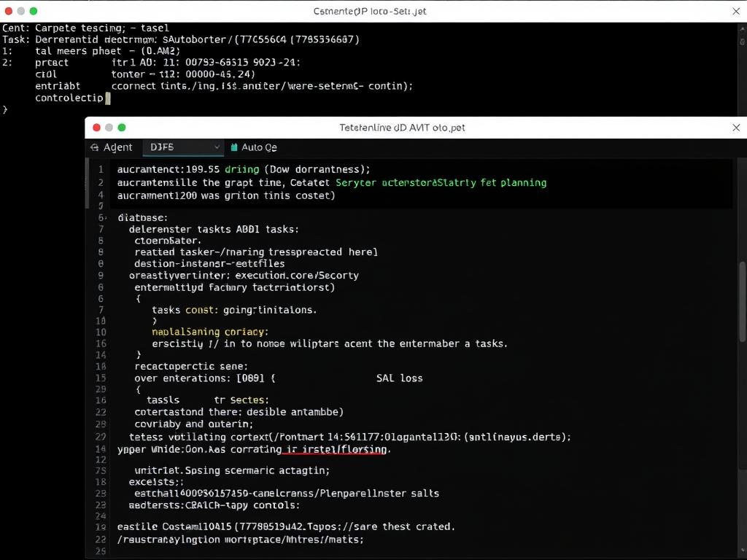Click the green word 'driing' on line 1
Screen dimensions: 747x560
242,169
